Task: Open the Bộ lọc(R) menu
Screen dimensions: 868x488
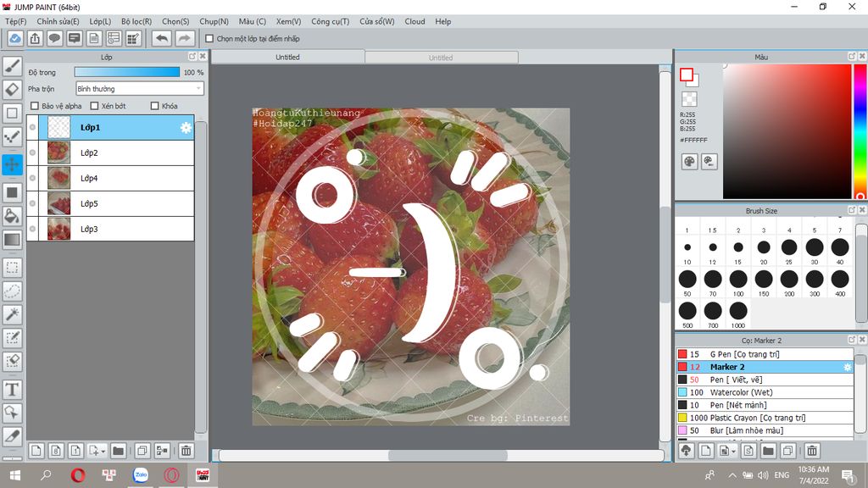Action: pyautogui.click(x=136, y=21)
